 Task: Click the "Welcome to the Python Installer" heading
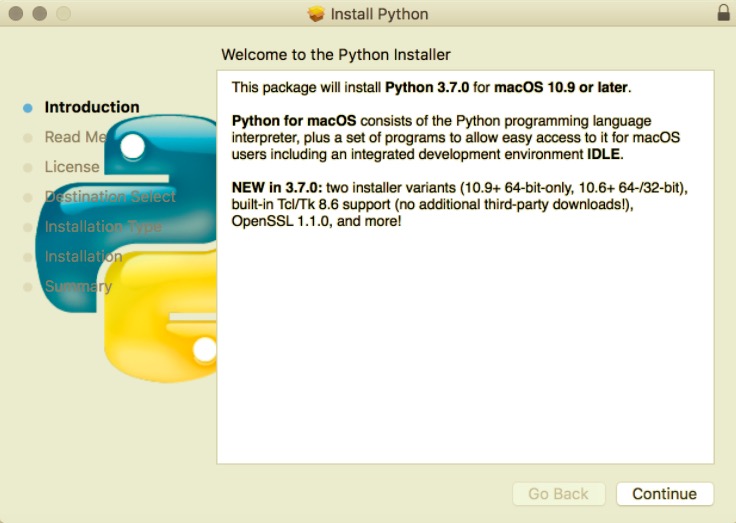(335, 55)
